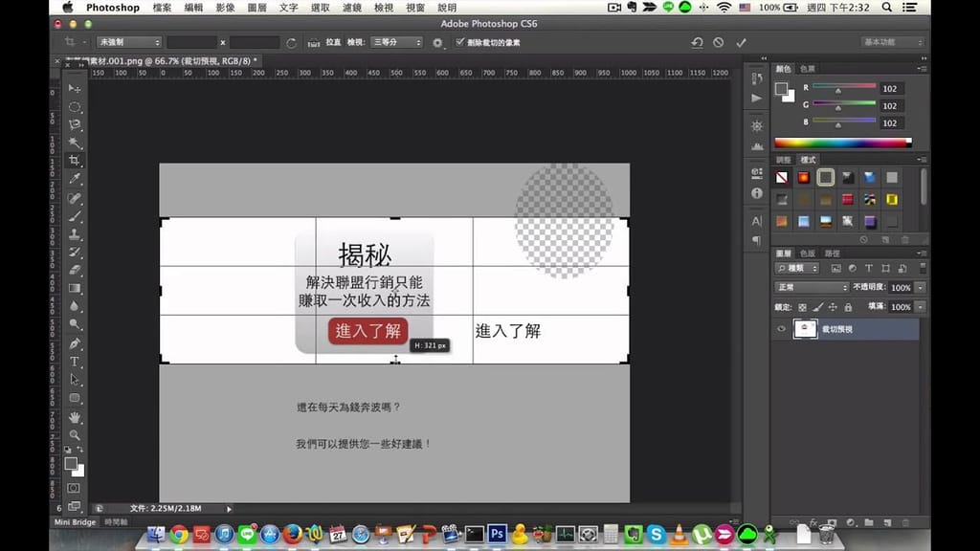The height and width of the screenshot is (551, 980).
Task: Cancel the current crop operation
Action: pos(719,42)
